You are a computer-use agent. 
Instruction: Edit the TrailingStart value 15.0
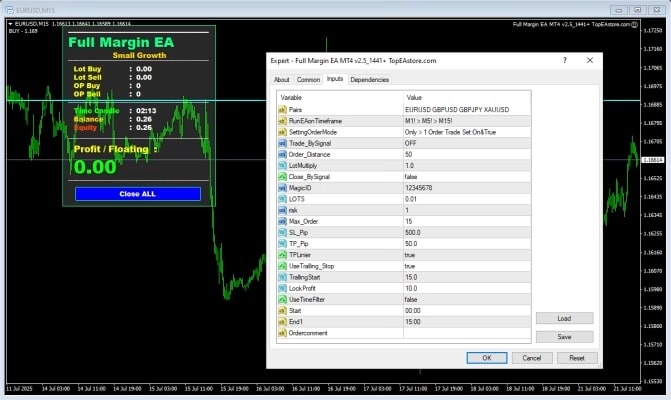467,277
